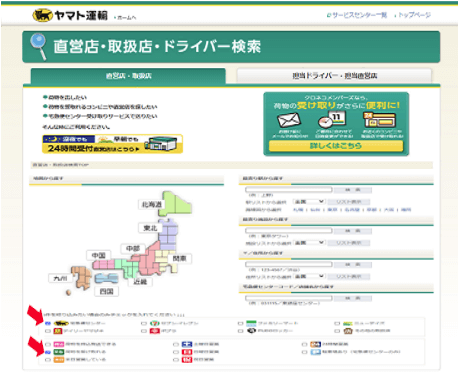The width and height of the screenshot is (458, 379).
Task: Click the center code/store name text field
Action: [x=289, y=298]
